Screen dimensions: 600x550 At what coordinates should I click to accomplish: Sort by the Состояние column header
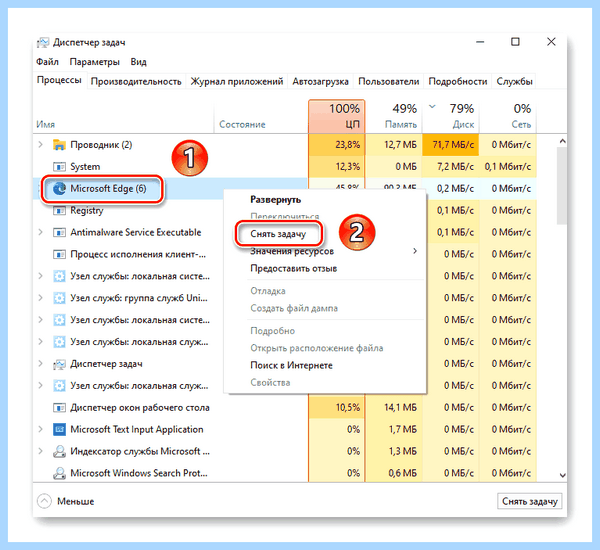point(261,116)
